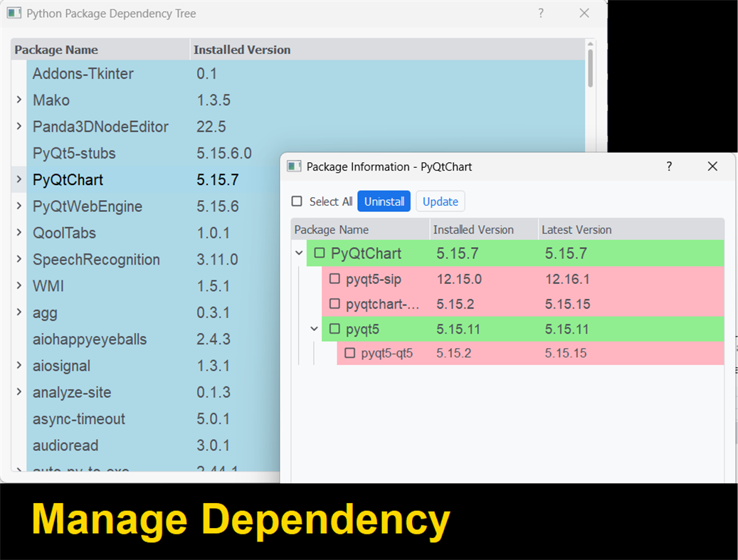Expand the aiosignal package row

coord(19,365)
